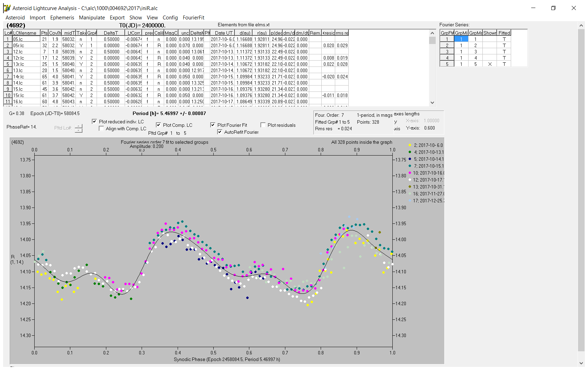The height and width of the screenshot is (370, 588).
Task: Open the Import menu
Action: 37,18
